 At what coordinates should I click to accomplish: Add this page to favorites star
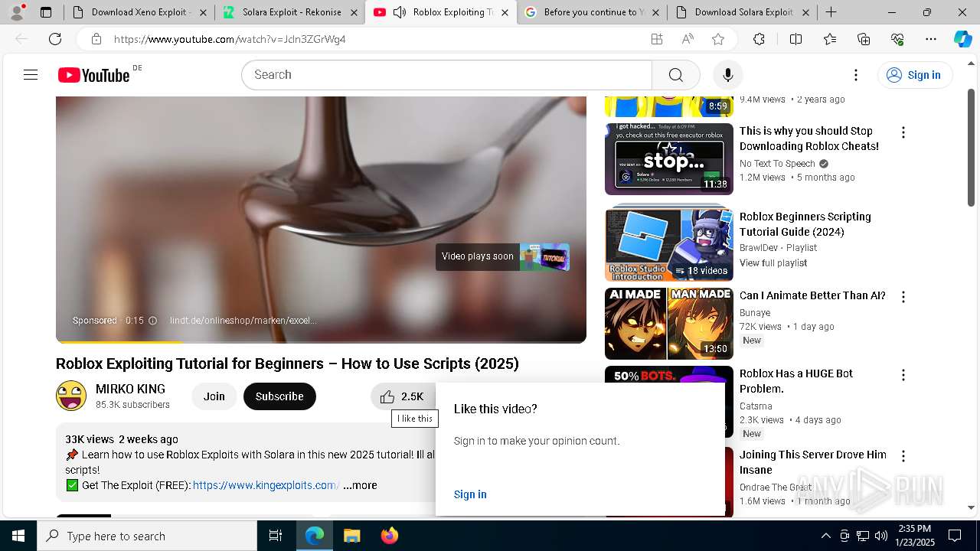(718, 39)
